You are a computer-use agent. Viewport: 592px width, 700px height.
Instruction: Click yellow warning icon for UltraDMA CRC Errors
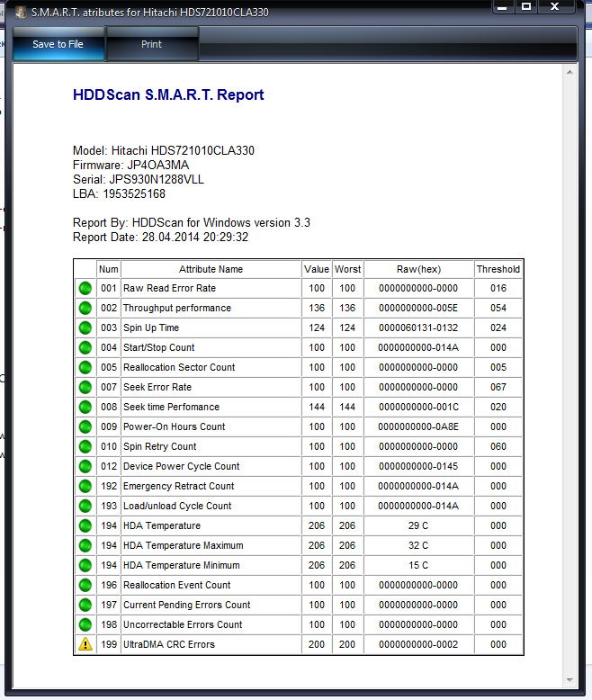pyautogui.click(x=85, y=644)
